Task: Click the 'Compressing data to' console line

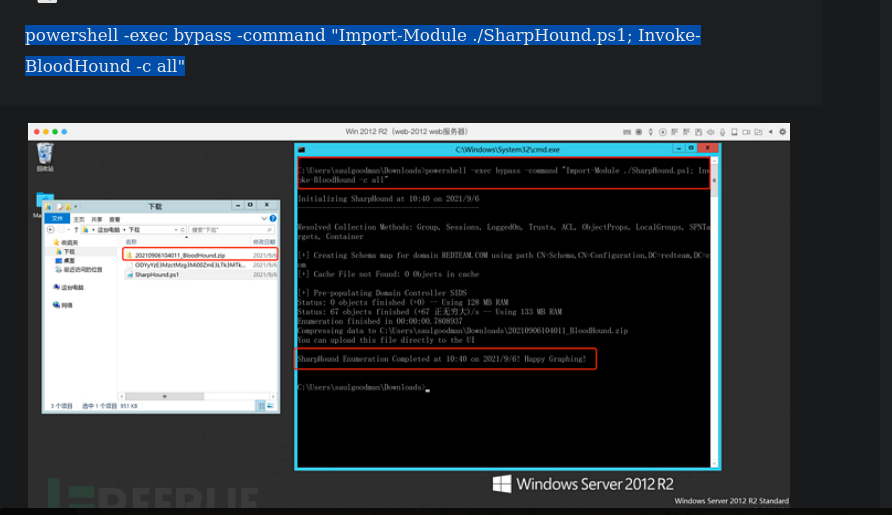Action: pos(462,331)
